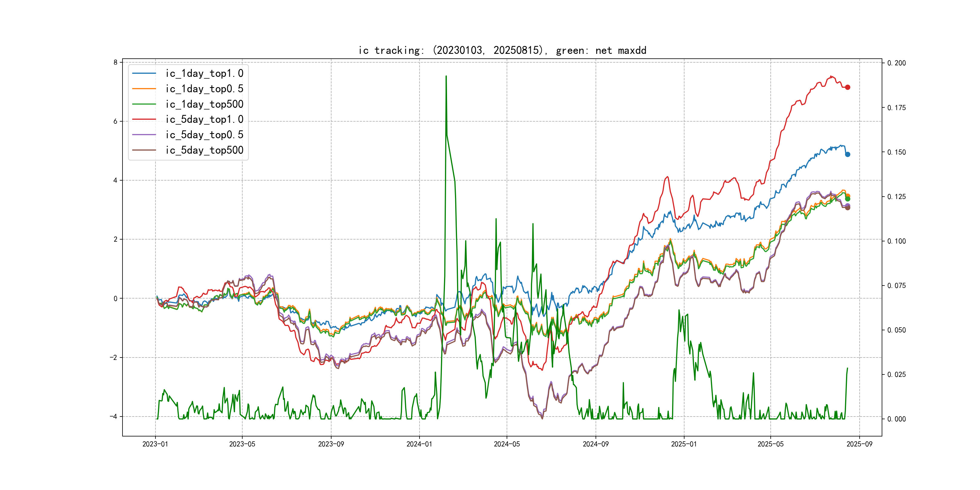Click right y-axis tick label 0.200
Screen dimensions: 980x490
pos(896,63)
